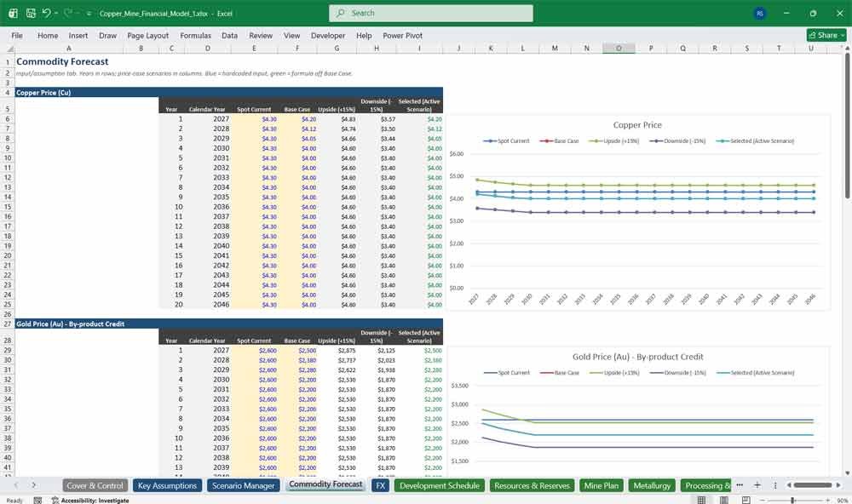The height and width of the screenshot is (504, 852).
Task: Switch to Page Break Preview icon
Action: pos(746,501)
